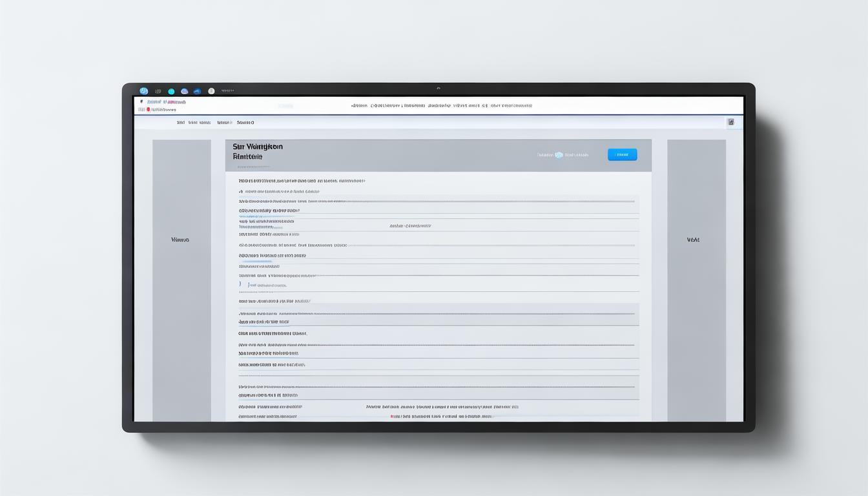The image size is (868, 496).
Task: Click the blue circular icon in the top bar
Action: 144,91
